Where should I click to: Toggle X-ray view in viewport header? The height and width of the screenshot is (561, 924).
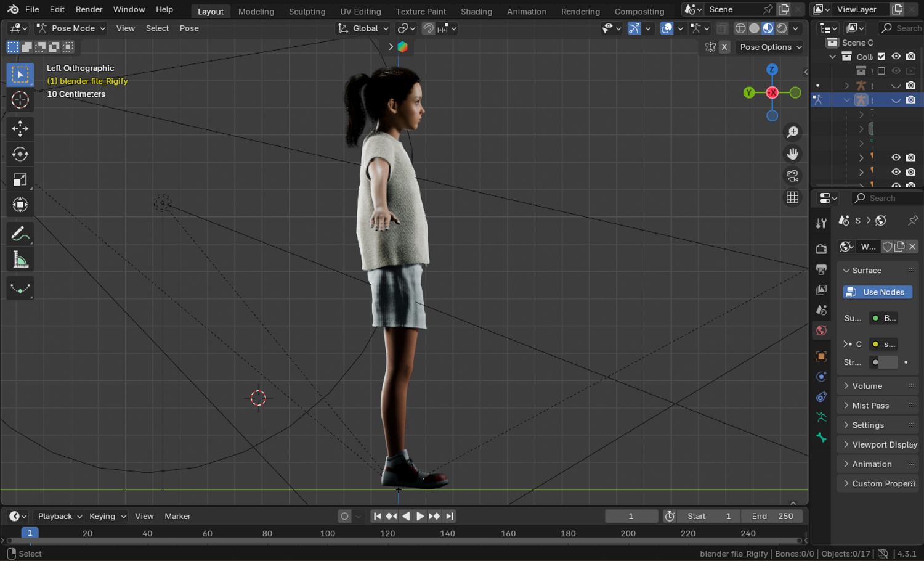[x=722, y=28]
